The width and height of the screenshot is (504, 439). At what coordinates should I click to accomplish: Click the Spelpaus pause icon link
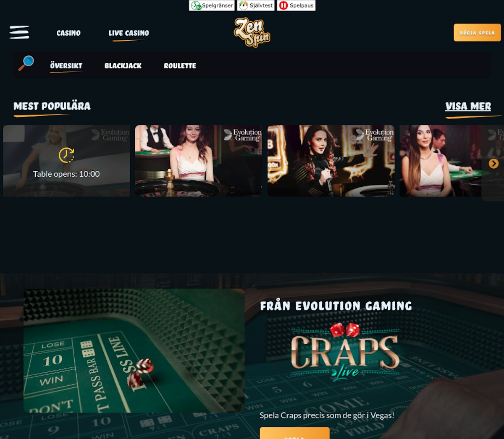pos(296,5)
